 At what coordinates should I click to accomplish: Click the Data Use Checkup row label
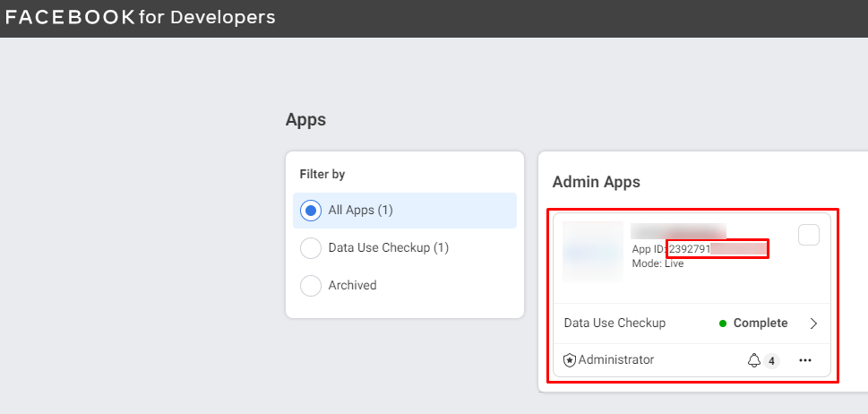(614, 323)
